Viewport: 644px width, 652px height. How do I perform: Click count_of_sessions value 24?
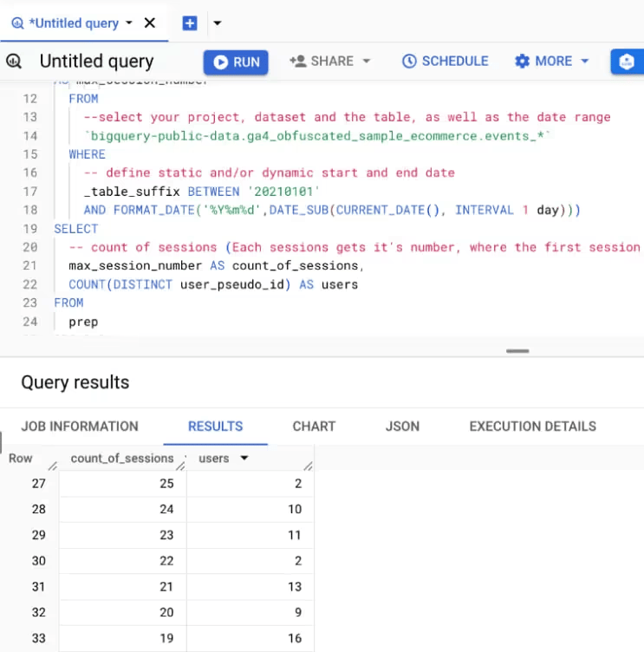pyautogui.click(x=166, y=509)
